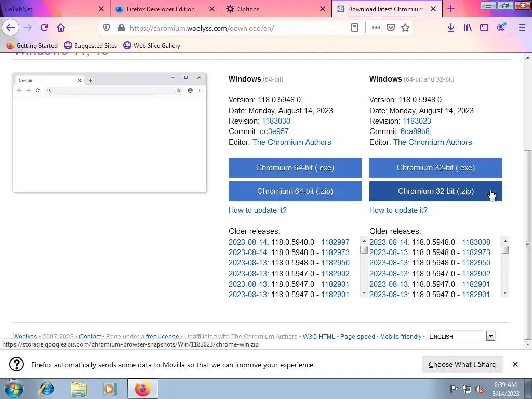Click the Firefox taskbar button

143,389
